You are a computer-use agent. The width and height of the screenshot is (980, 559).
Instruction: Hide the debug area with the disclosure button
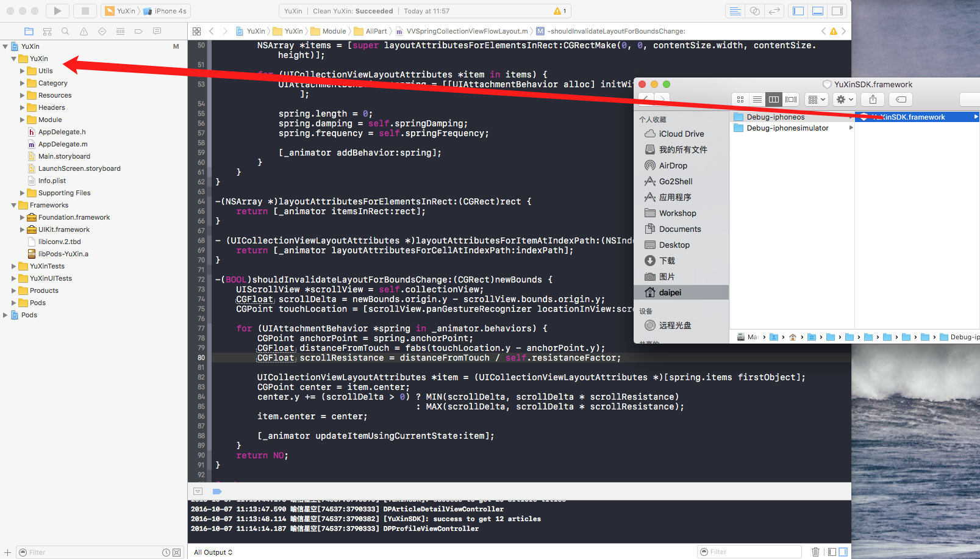click(x=198, y=491)
